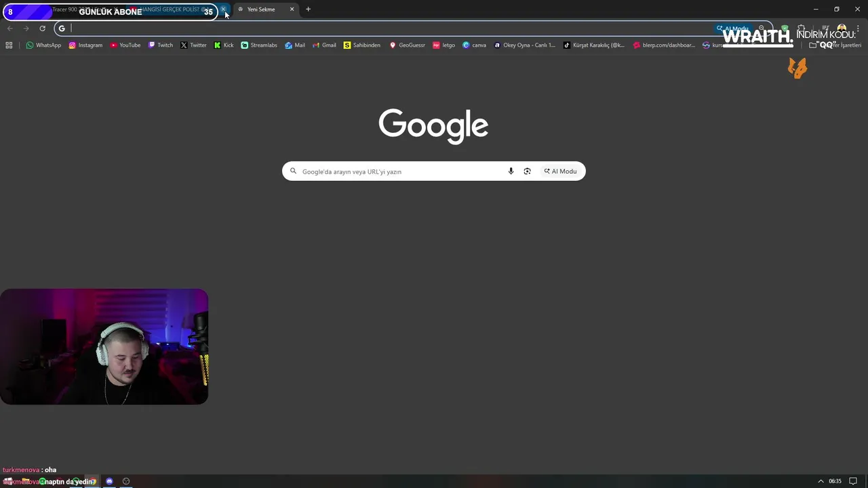Open the Discord taskbar icon

[109, 481]
